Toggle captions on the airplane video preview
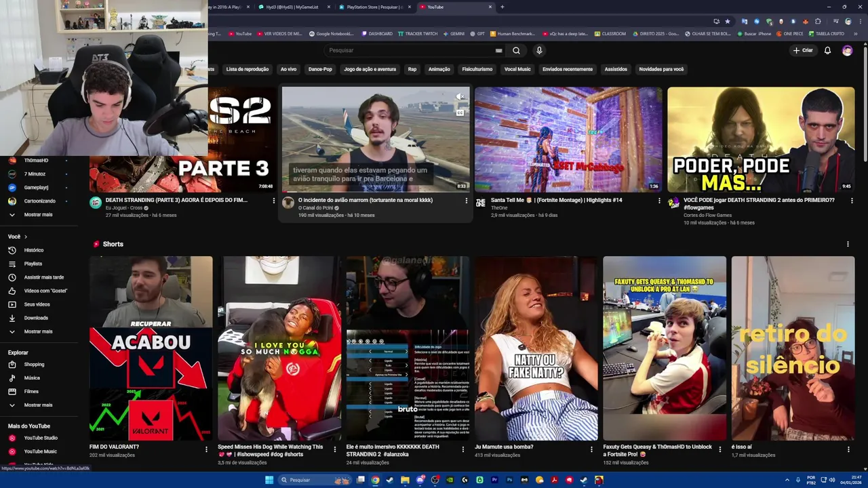 [x=460, y=113]
